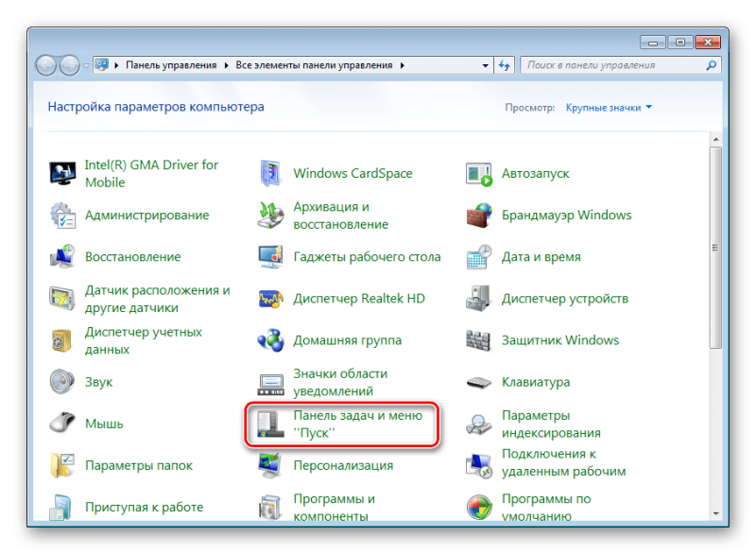Open Диспетчер учетных данных icon

[x=62, y=340]
